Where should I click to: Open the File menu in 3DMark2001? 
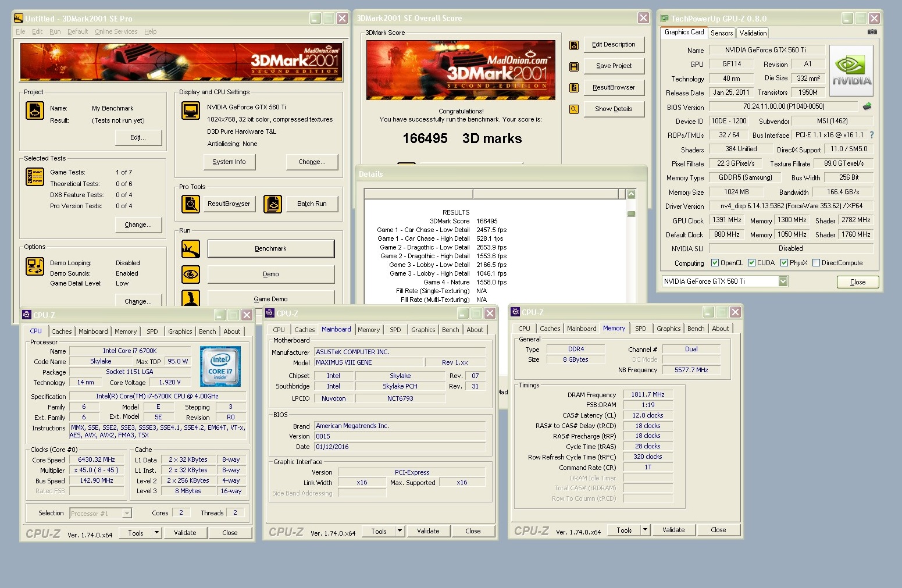tap(20, 31)
